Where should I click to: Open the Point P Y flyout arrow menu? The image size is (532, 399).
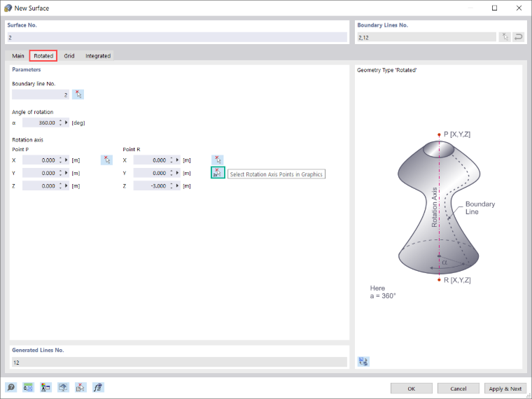[x=66, y=173]
